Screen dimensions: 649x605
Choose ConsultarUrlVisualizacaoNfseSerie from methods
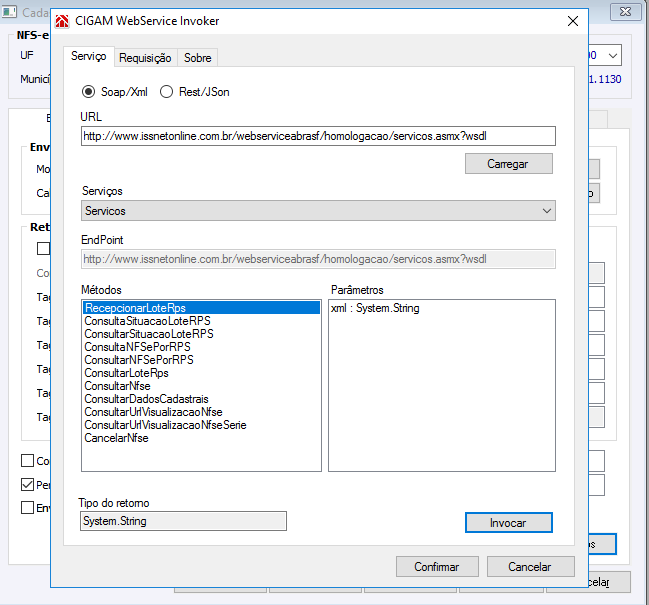[165, 425]
